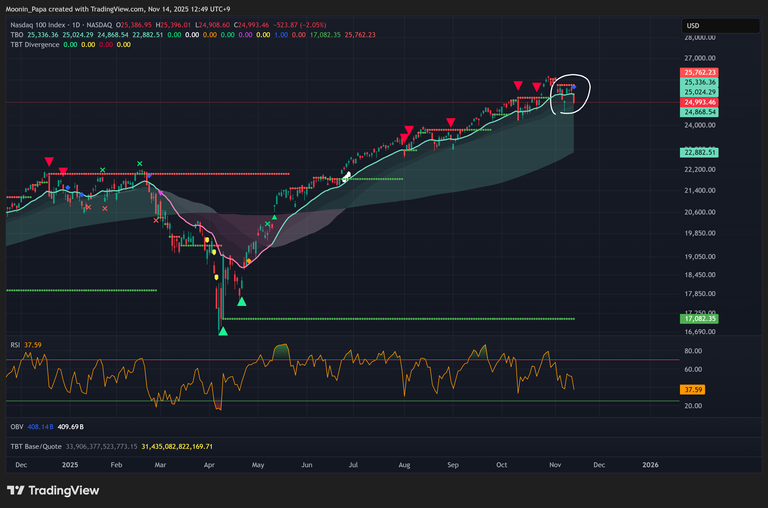Click the red 24,993.46 current price label
The image size is (768, 508).
click(702, 102)
